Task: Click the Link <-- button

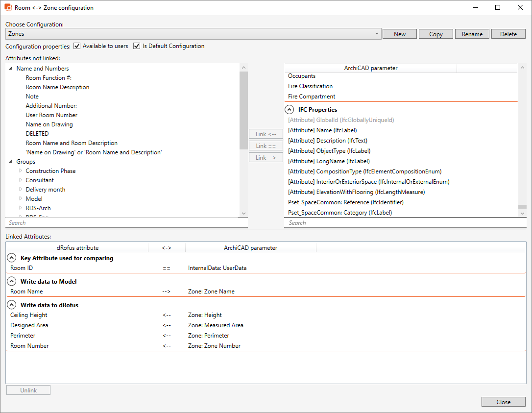Action: coord(266,134)
